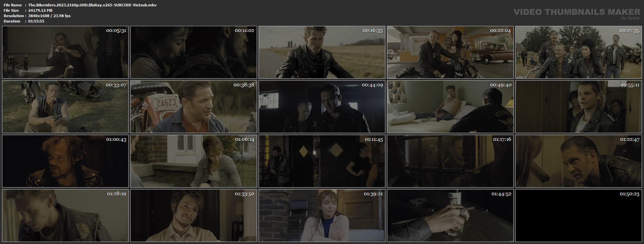Select the thumbnail timestamped 01:22:47
This screenshot has height=244, width=644.
tap(578, 161)
